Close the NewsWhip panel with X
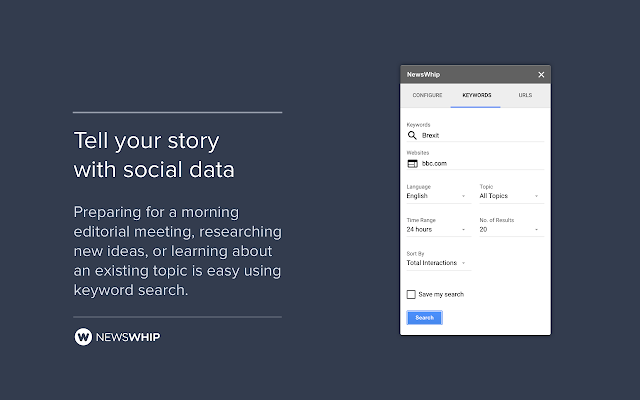Screen dimensions: 640x400 [x=541, y=75]
